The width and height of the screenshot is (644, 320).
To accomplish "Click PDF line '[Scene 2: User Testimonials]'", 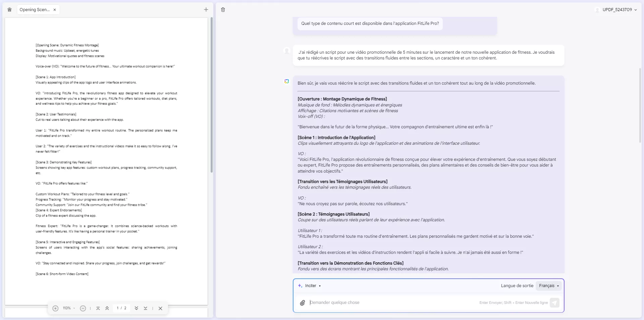I will pos(56,115).
